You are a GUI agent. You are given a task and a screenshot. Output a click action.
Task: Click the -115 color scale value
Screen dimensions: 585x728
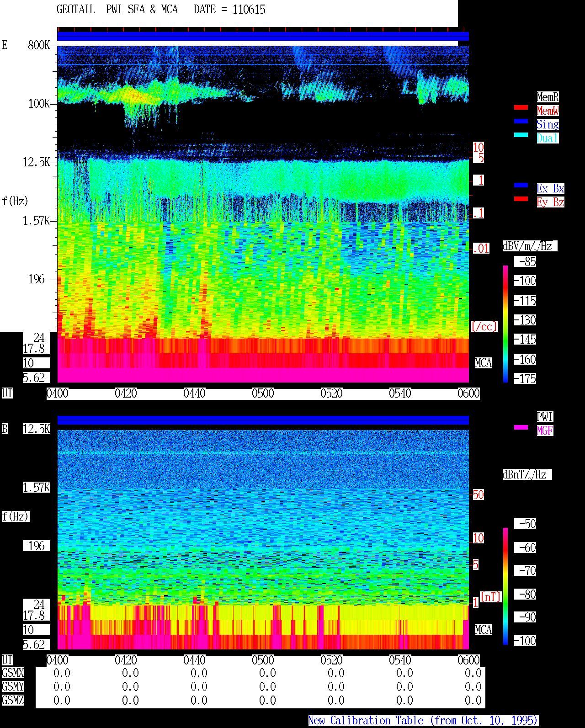525,301
